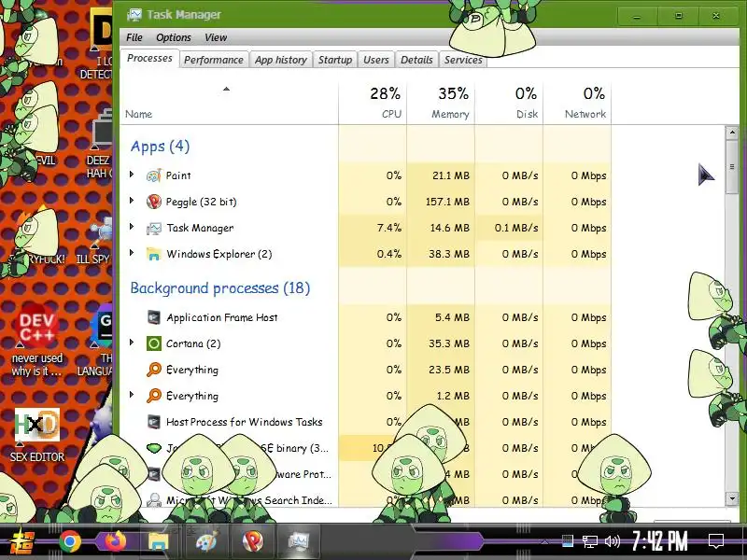Expand the Windows Explorer (2) group
Screen dimensions: 747x560
(132, 253)
